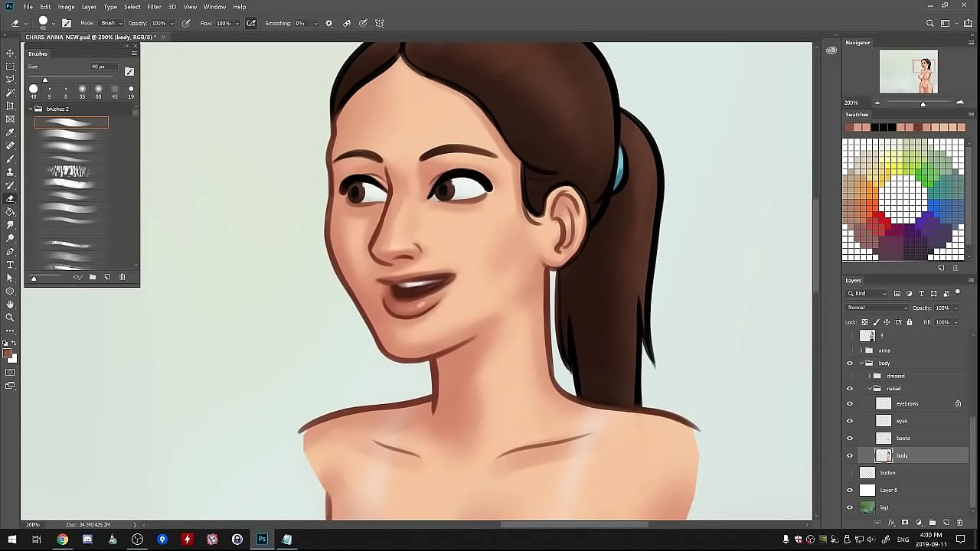Select the Hand tool
980x551 pixels.
pos(10,304)
